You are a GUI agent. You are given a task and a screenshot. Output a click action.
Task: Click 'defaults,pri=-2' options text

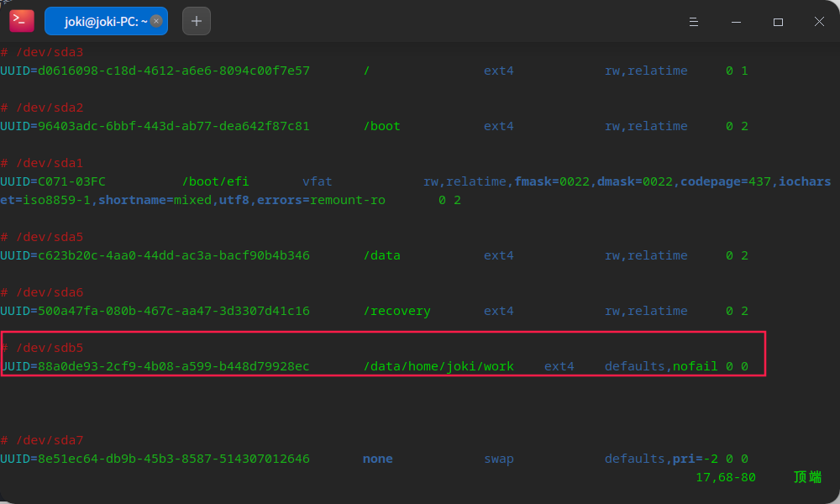click(661, 459)
